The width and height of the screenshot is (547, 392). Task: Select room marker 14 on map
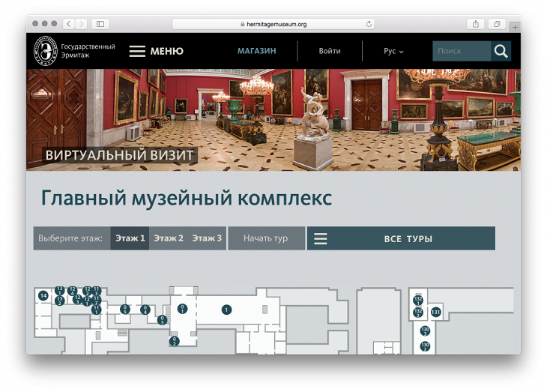pos(43,296)
